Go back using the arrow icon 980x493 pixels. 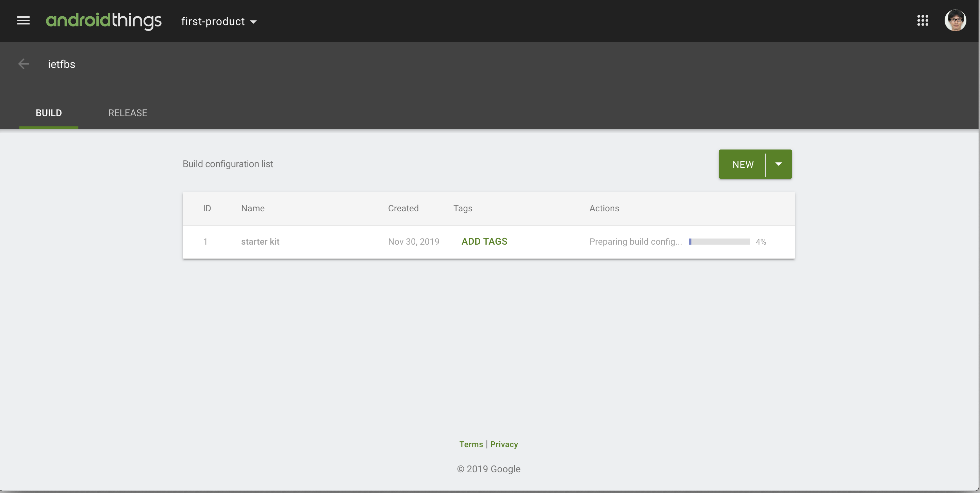tap(23, 64)
